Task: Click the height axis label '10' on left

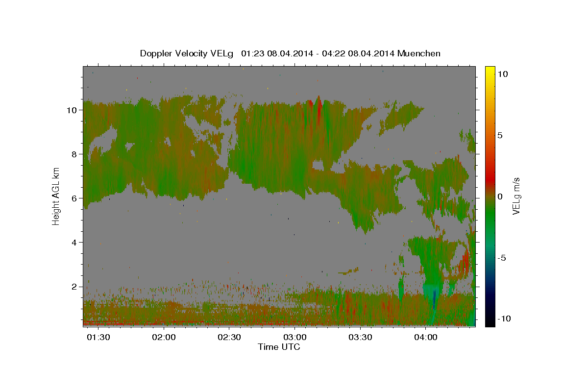Action: coord(72,110)
